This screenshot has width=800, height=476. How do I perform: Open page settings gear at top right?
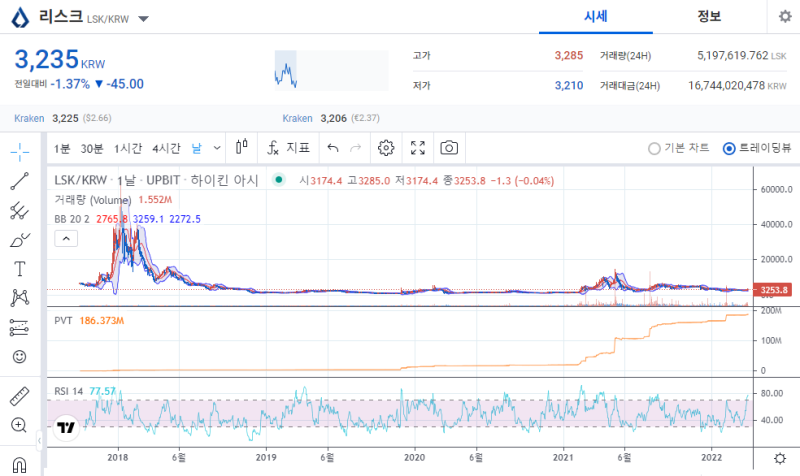[785, 16]
